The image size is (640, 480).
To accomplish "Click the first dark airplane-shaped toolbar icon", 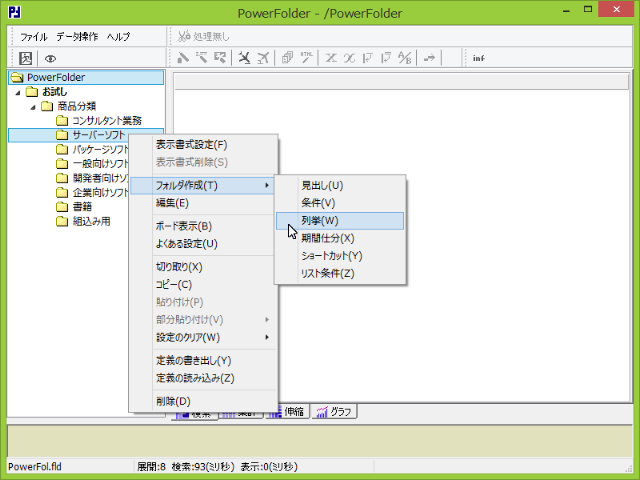I will (244, 58).
